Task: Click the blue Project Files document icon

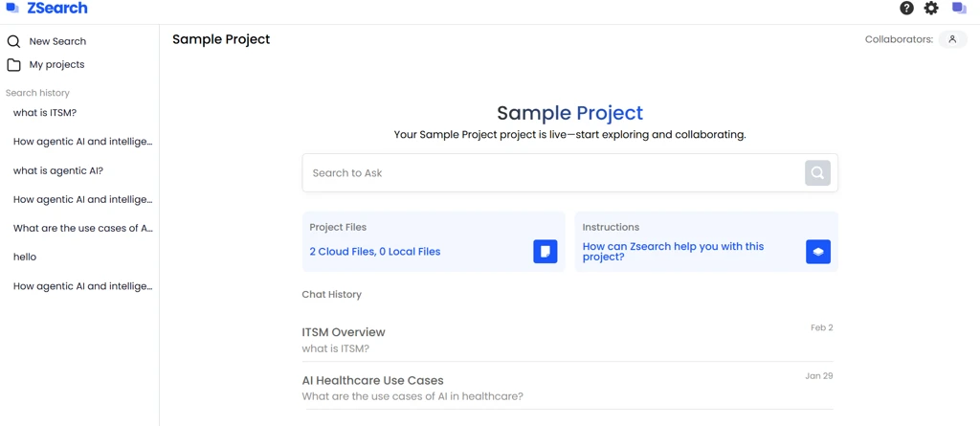Action: [546, 252]
